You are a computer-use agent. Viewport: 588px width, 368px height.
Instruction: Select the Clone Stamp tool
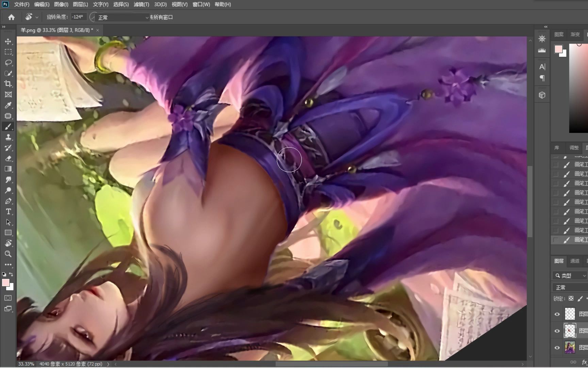[x=8, y=137]
